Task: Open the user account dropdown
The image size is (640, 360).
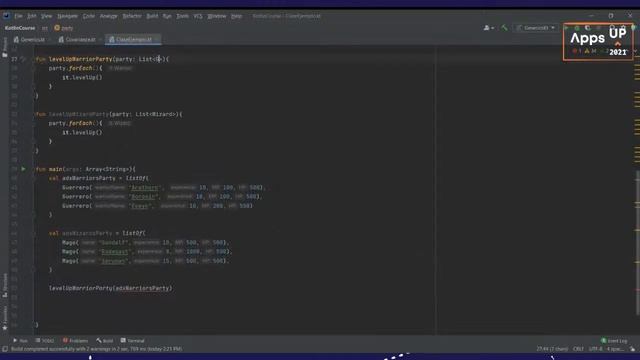Action: pos(489,28)
